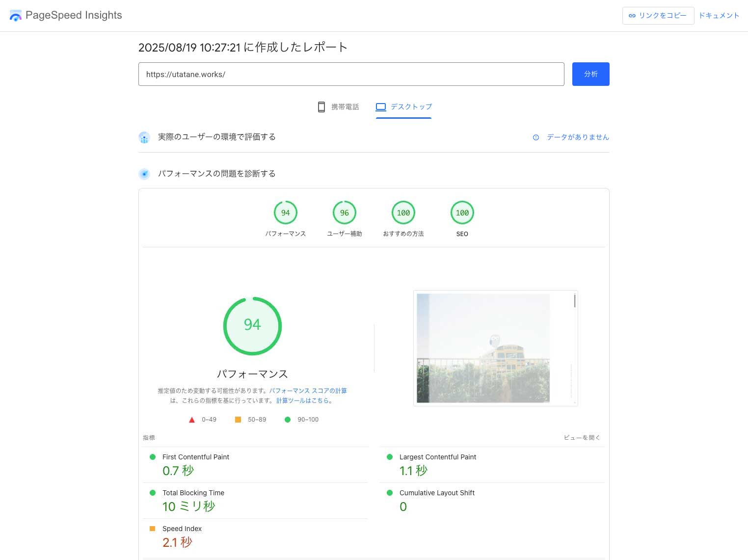Click 実際のユーザーの環境で評価する heading
This screenshot has height=560, width=748.
tap(217, 137)
